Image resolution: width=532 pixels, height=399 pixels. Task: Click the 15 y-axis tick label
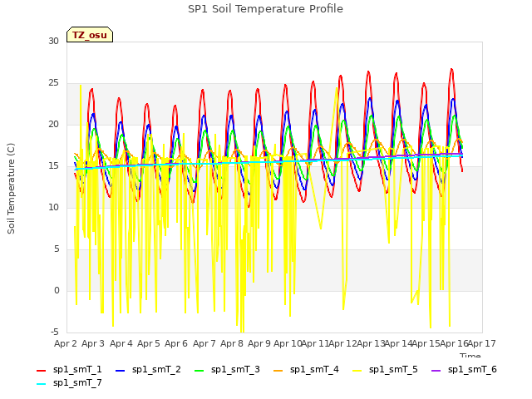53,166
